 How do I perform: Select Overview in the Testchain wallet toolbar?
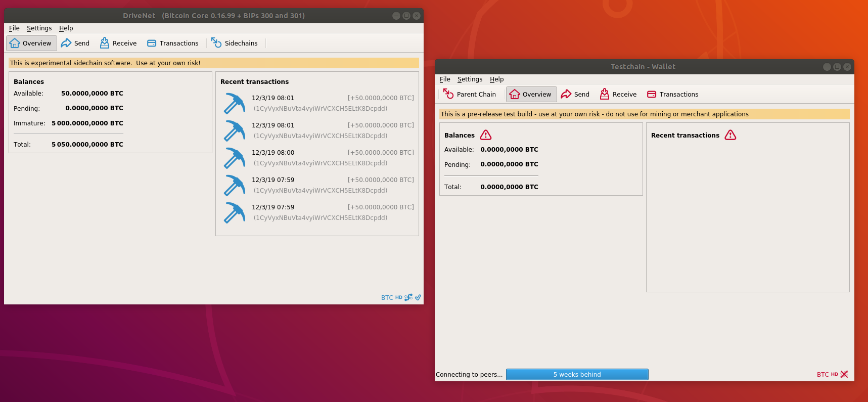(x=531, y=94)
